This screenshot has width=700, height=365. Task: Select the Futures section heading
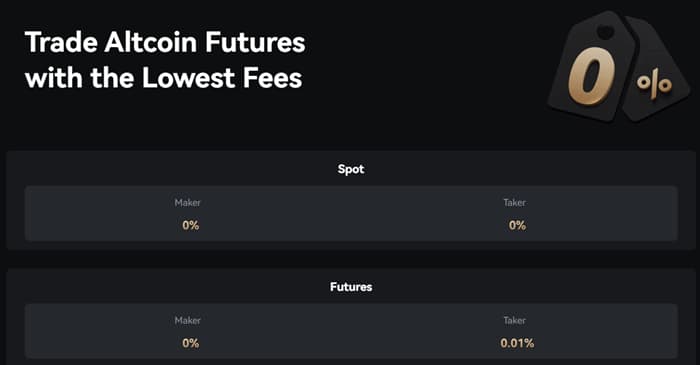351,287
